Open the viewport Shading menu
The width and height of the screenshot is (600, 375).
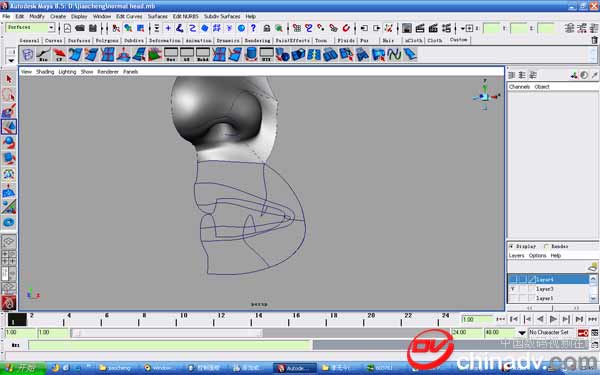(45, 72)
